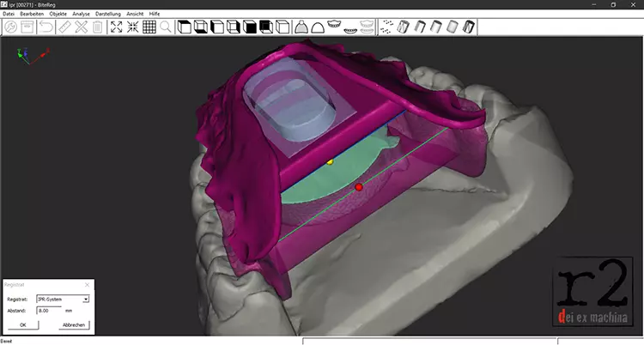Open the Darstellung menu
Screen dimensions: 644x345
108,15
